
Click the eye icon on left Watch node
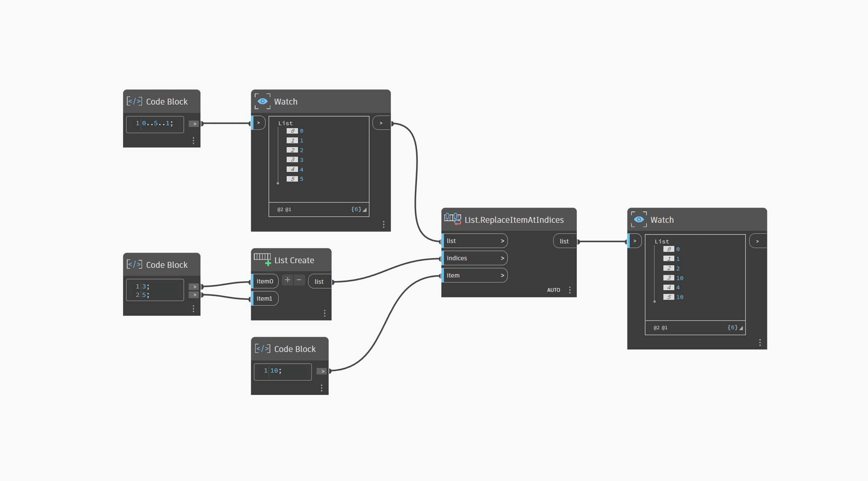(x=262, y=101)
